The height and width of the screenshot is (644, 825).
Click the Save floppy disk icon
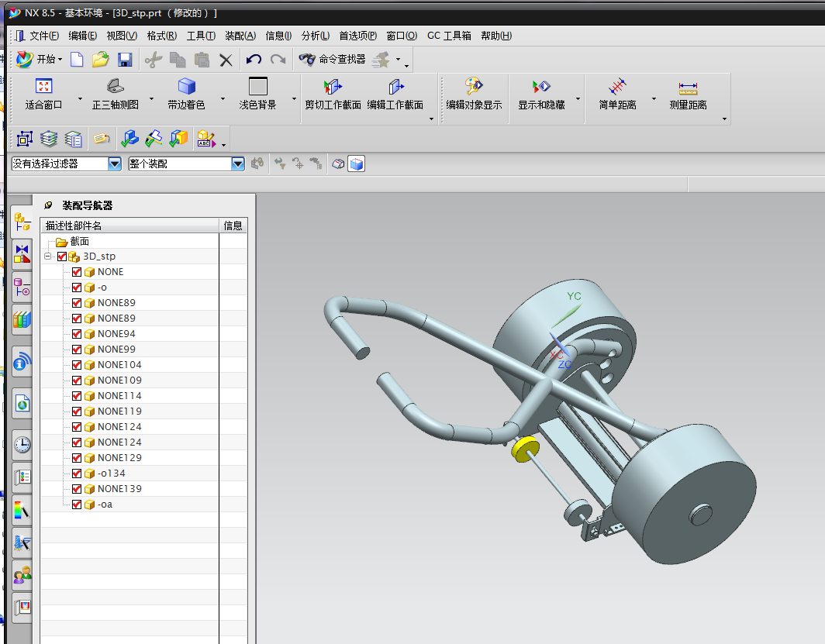pos(125,60)
